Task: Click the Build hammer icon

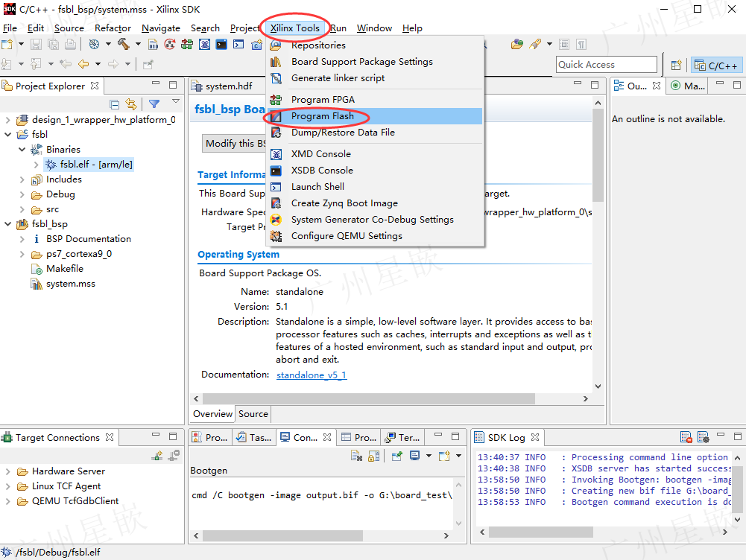Action: tap(124, 44)
